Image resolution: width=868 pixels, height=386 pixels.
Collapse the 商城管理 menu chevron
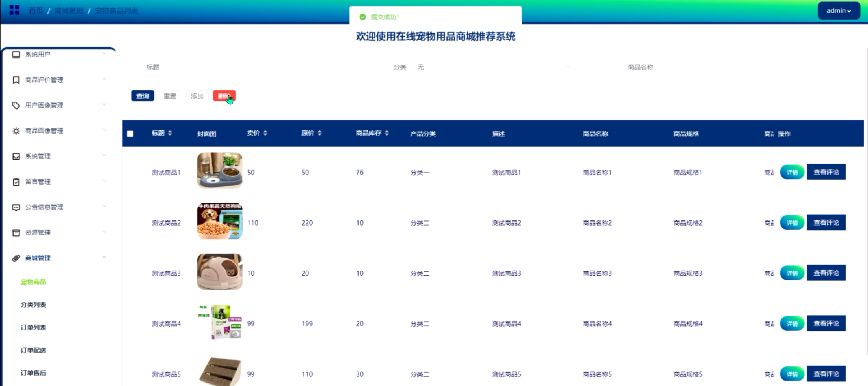click(x=104, y=258)
